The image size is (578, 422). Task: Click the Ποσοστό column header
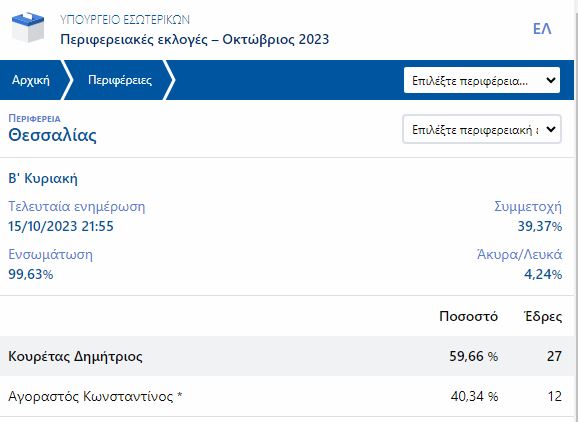(468, 317)
